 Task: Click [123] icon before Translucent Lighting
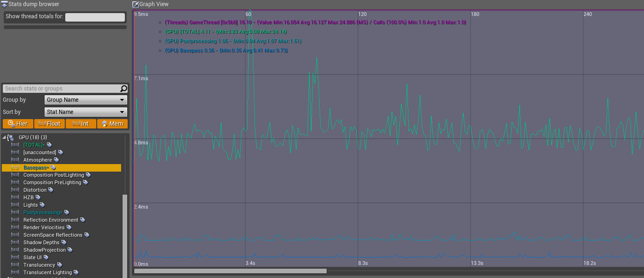point(15,272)
